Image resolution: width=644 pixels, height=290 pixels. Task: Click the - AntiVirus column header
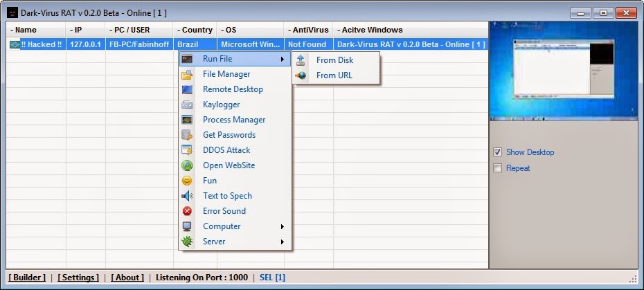tap(308, 30)
